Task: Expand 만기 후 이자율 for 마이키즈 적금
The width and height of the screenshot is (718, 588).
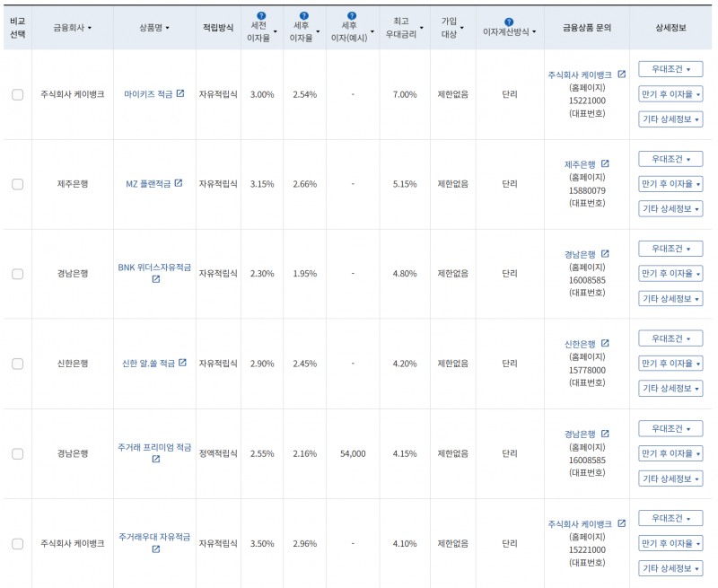Action: point(670,94)
